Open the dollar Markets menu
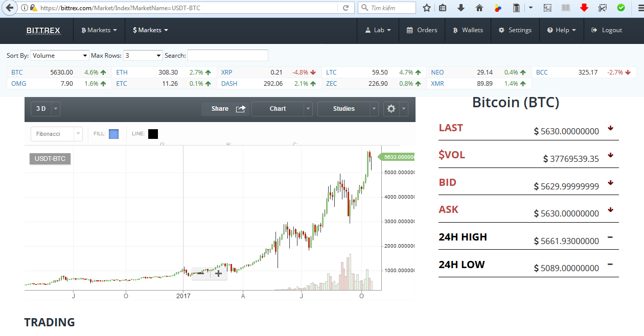The image size is (644, 336). click(150, 30)
